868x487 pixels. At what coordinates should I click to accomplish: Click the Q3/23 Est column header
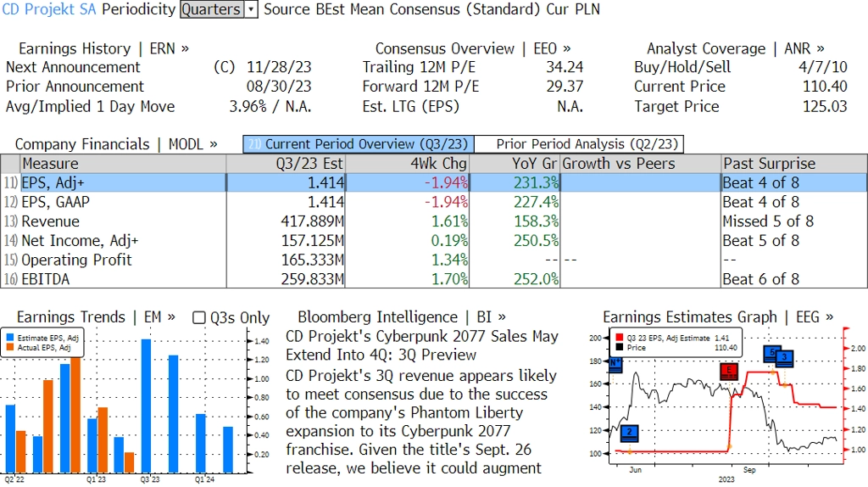coord(286,164)
